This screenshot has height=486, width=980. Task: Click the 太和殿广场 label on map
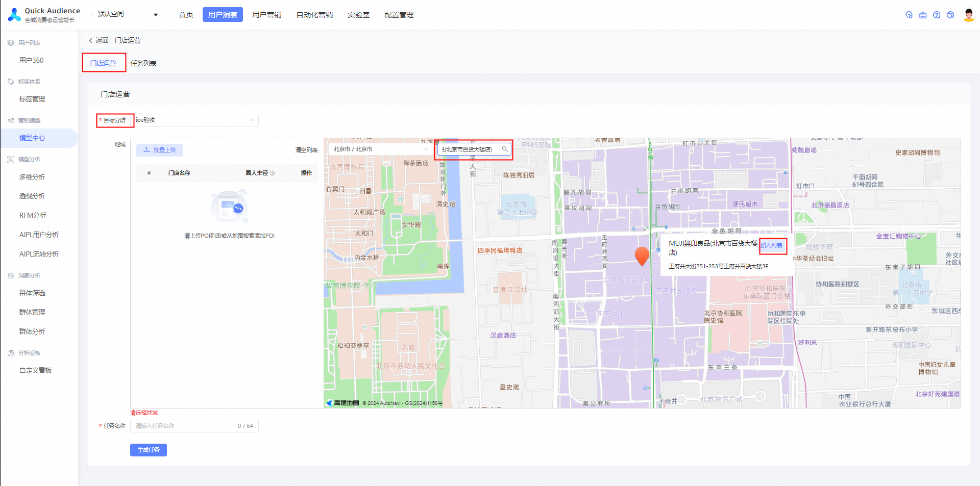(x=369, y=212)
